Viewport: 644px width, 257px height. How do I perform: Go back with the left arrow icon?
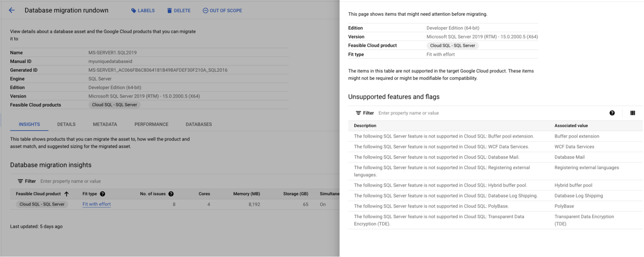tap(12, 10)
